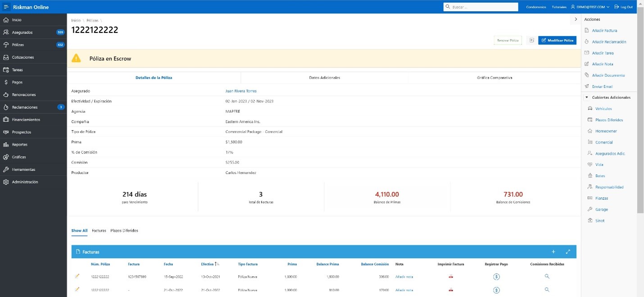Edit invoice 1234567890 using the pencil icon
Screen dimensions: 644x297
pyautogui.click(x=77, y=276)
